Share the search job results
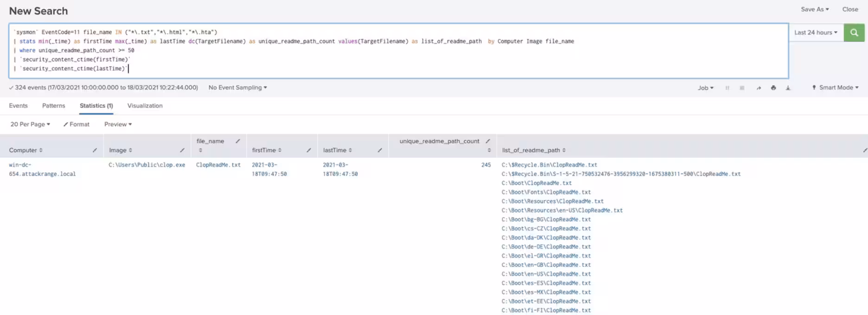 click(x=759, y=88)
